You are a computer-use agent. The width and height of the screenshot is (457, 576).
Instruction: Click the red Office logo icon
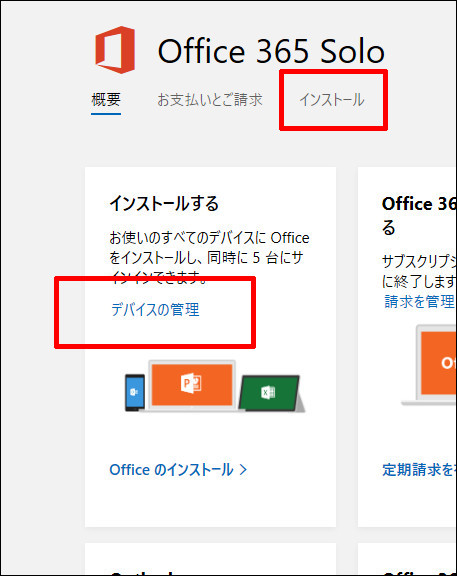(x=115, y=50)
